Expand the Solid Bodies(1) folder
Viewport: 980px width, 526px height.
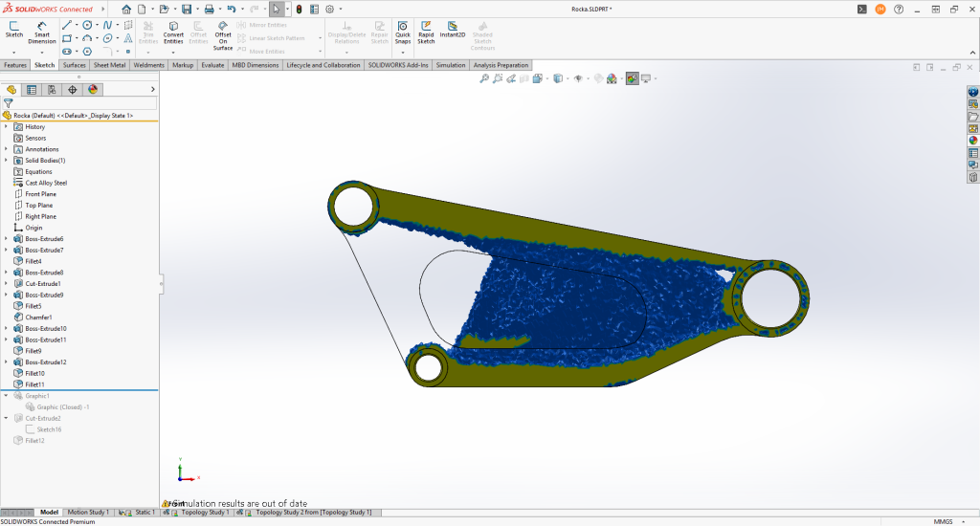pyautogui.click(x=7, y=161)
